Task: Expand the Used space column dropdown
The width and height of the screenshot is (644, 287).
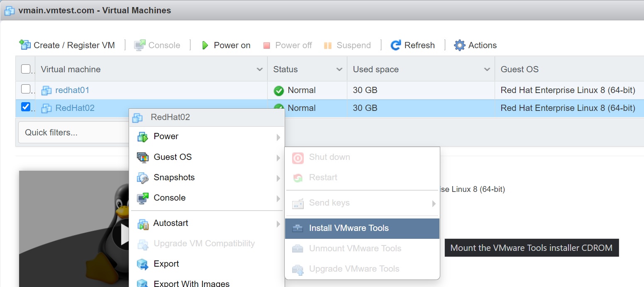Action: (x=487, y=69)
